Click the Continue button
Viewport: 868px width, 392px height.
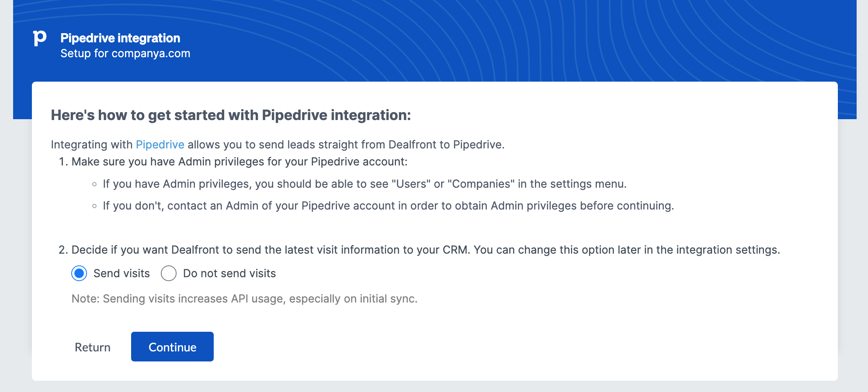[172, 347]
